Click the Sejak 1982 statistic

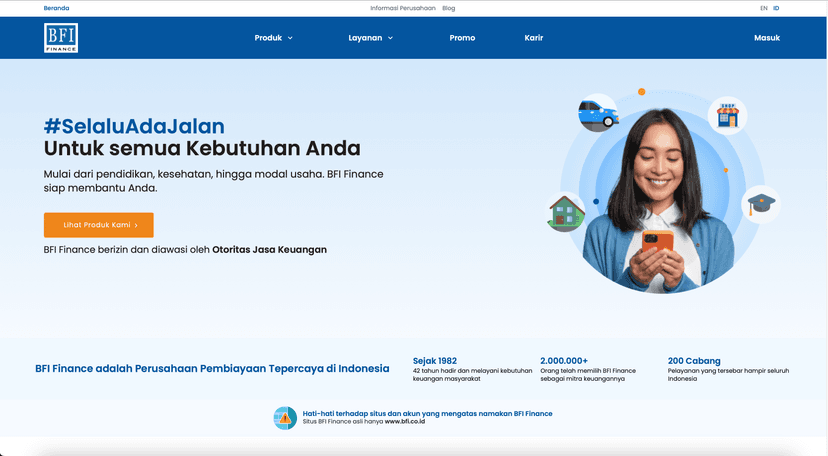[x=472, y=369]
